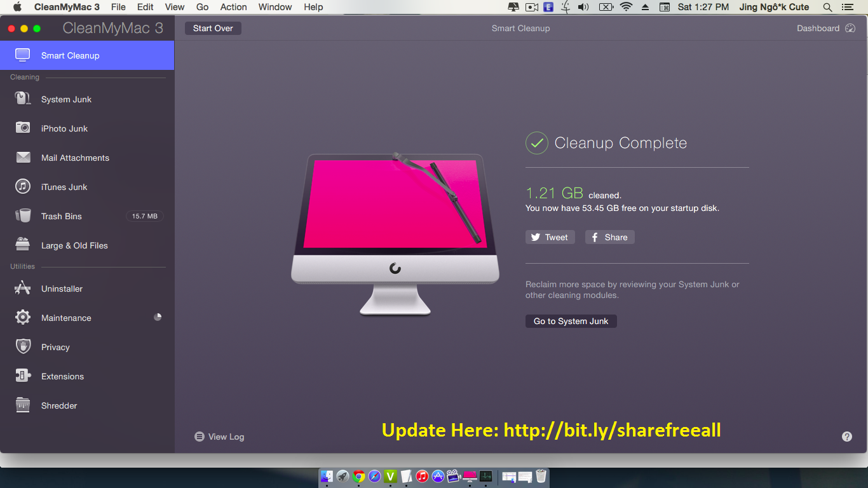Click the Start Over button
This screenshot has height=488, width=868.
tap(213, 28)
